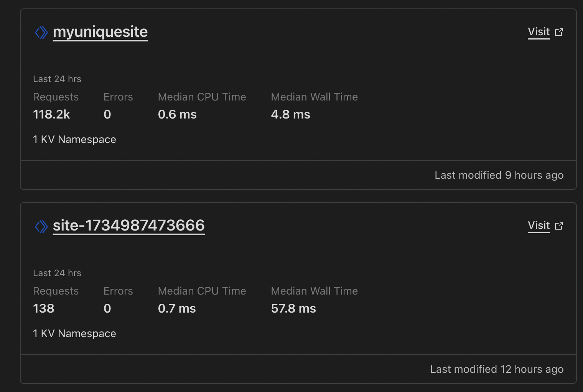The width and height of the screenshot is (583, 392).
Task: Click the 138 requests value
Action: tap(44, 308)
